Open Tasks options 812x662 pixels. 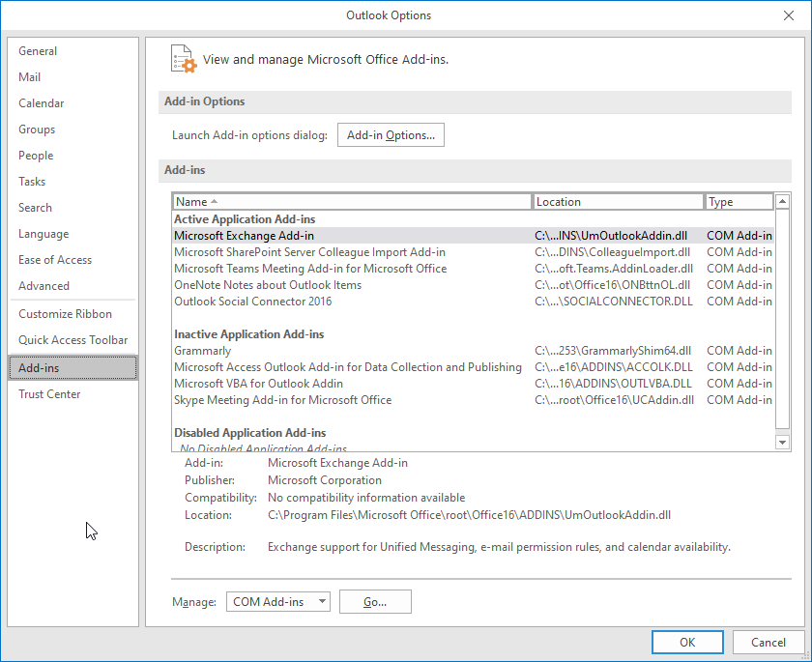coord(73,182)
